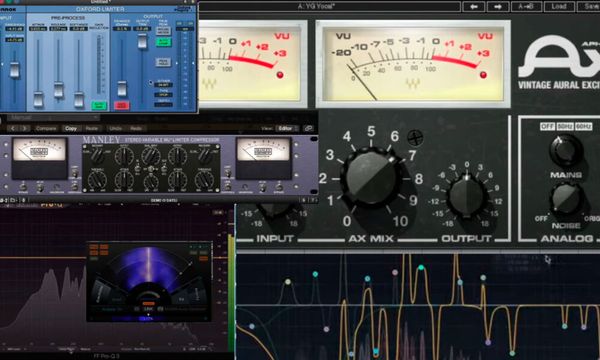The width and height of the screenshot is (600, 360).
Task: Click the MAINS hum selector knob
Action: pyautogui.click(x=566, y=150)
